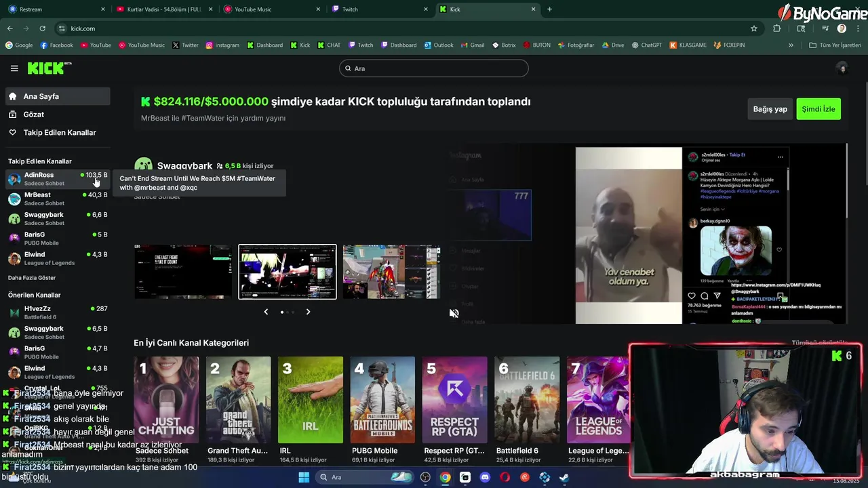Open the Kick hamburger sidebar menu
868x488 pixels.
coord(14,68)
